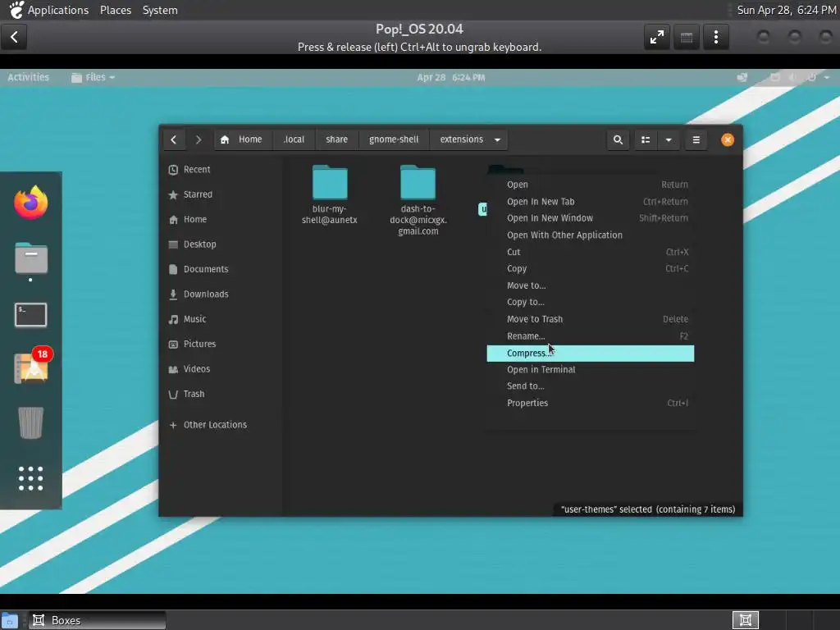Click Files back navigation arrow

174,139
